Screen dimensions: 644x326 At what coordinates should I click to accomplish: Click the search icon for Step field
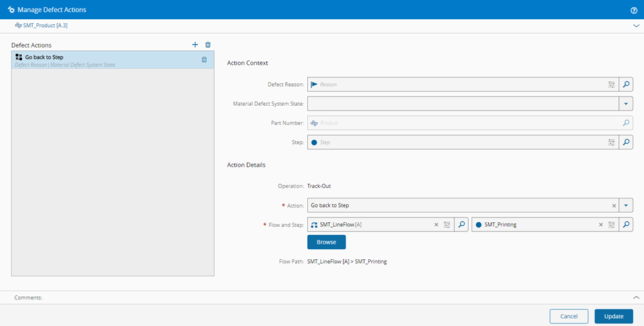pos(626,142)
